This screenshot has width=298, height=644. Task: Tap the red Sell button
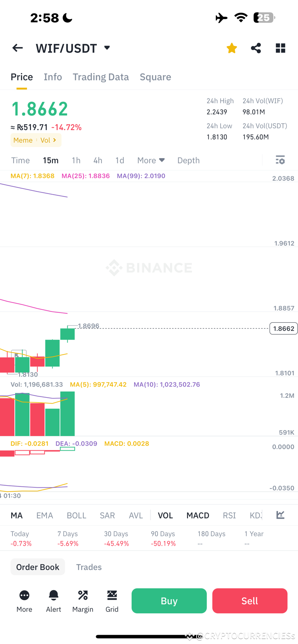tap(250, 601)
